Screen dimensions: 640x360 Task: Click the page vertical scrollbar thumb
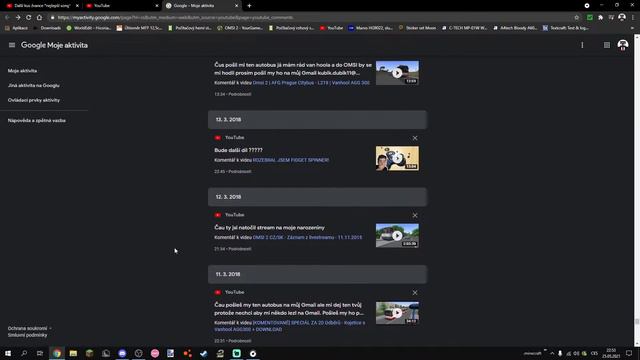point(637,322)
